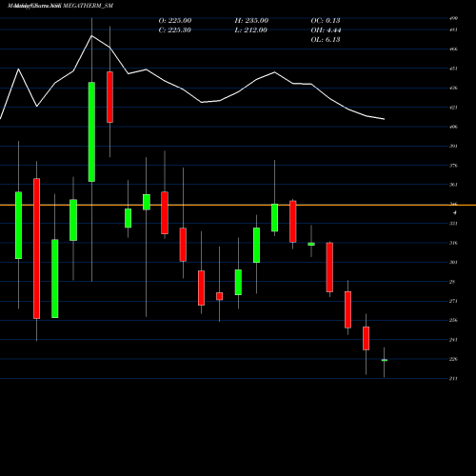Image resolution: width=476 pixels, height=476 pixels.
Task: Click the last small green doji candle
Action: coord(385,360)
